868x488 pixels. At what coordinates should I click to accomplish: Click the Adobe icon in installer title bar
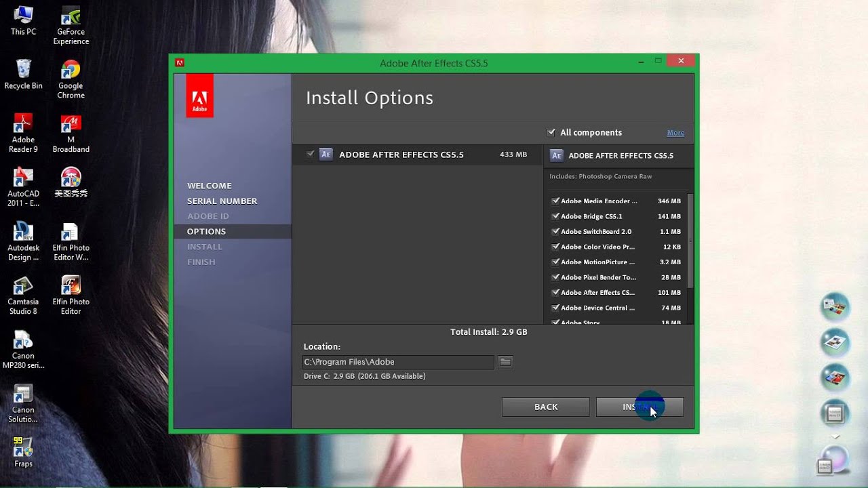(x=180, y=62)
